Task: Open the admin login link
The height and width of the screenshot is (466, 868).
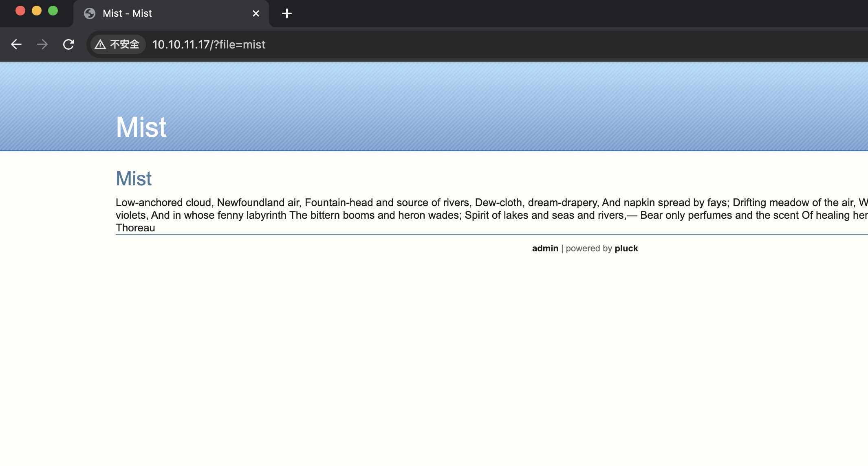Action: pos(545,248)
